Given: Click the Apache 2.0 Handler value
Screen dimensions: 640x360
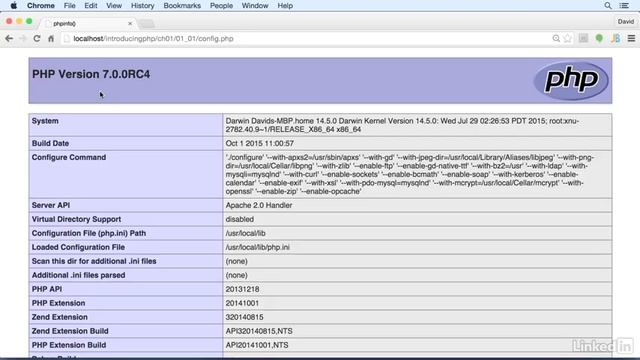Looking at the screenshot, I should [x=259, y=205].
